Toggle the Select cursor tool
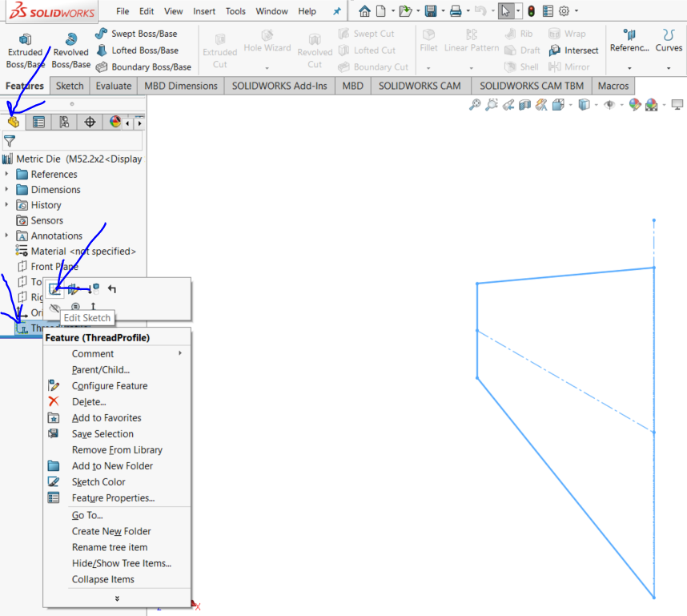This screenshot has height=616, width=687. pos(505,11)
